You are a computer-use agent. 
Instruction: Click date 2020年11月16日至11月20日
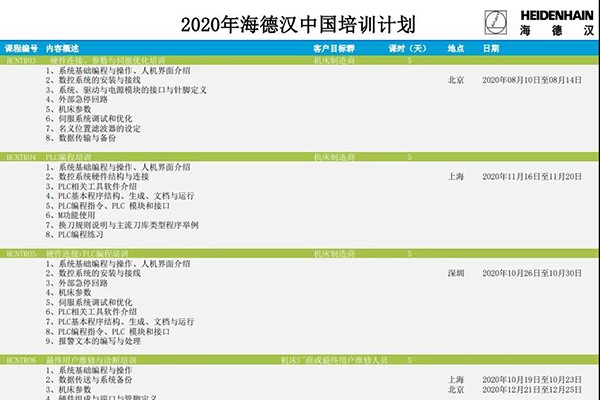[x=532, y=177]
